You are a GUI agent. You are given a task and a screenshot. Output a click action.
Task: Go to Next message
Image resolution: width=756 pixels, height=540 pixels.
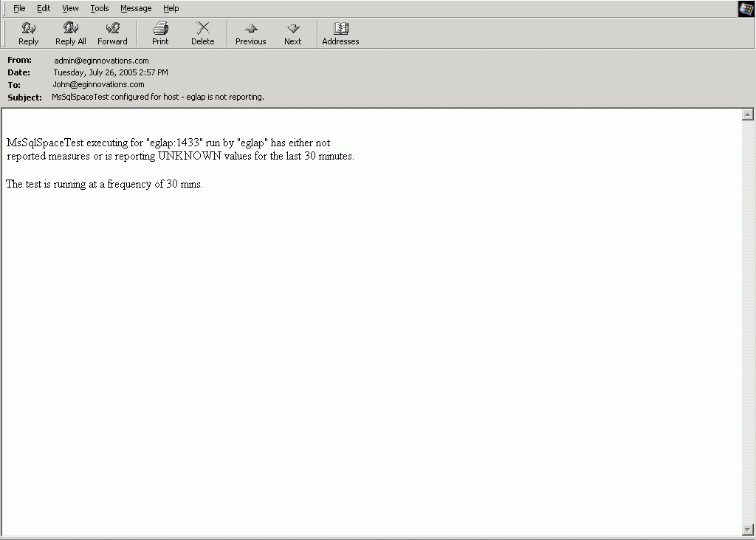292,33
